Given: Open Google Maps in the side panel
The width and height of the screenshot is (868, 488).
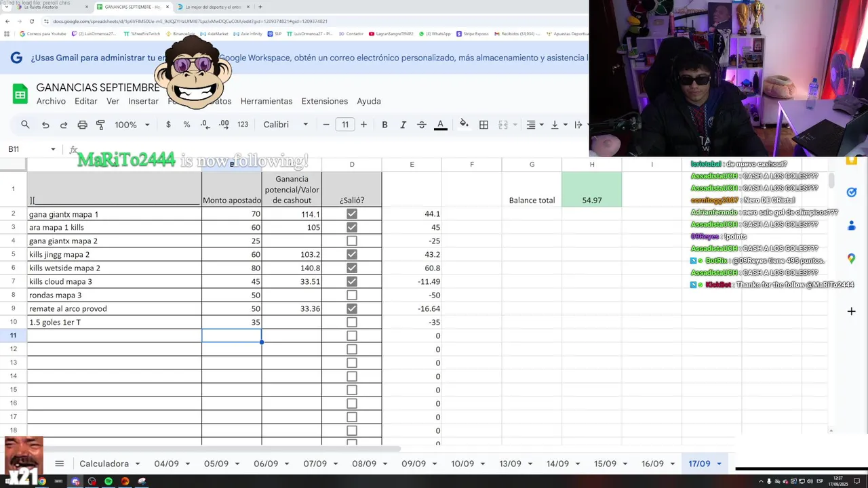Looking at the screenshot, I should coord(851,259).
